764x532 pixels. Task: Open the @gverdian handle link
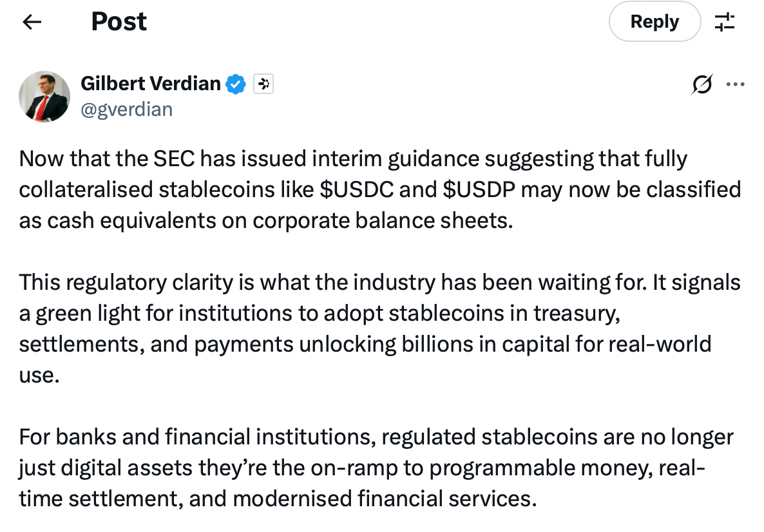(x=126, y=109)
